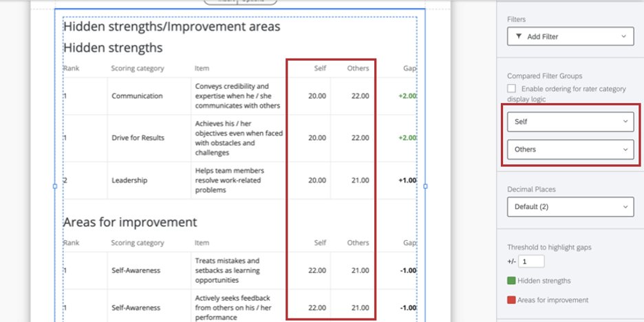The height and width of the screenshot is (322, 644).
Task: Click the Drive for Results category cell
Action: click(138, 138)
